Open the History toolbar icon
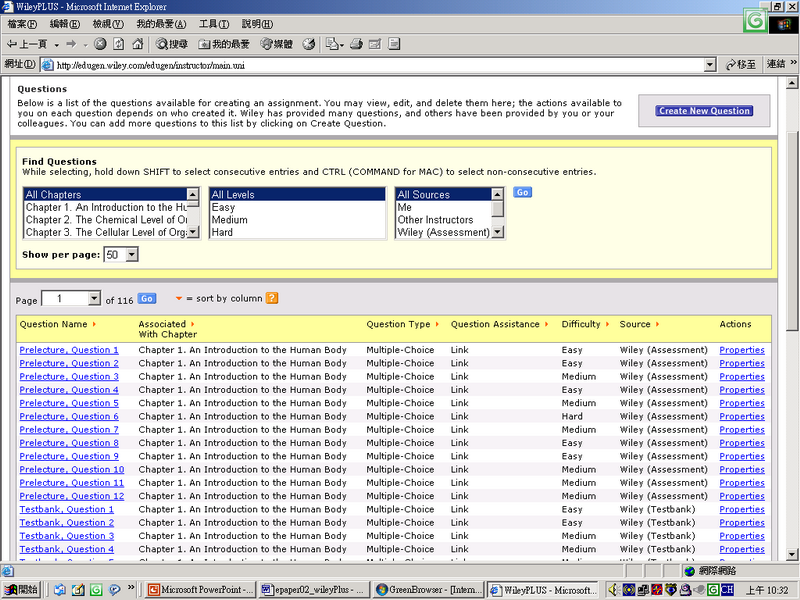 point(309,44)
